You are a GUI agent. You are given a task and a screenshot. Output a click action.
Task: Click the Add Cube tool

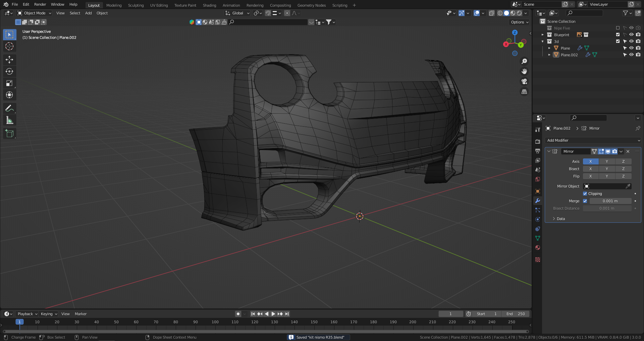coord(9,134)
